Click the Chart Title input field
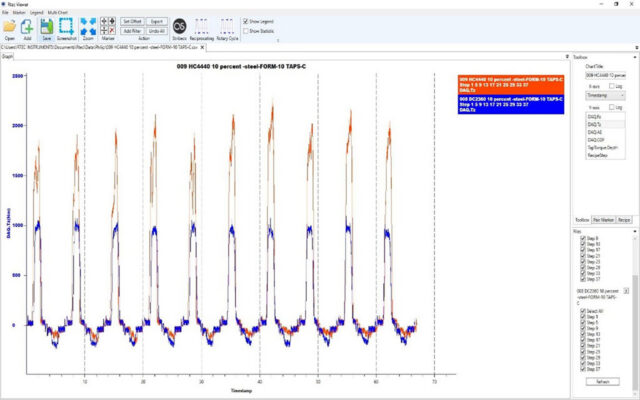 [x=605, y=76]
